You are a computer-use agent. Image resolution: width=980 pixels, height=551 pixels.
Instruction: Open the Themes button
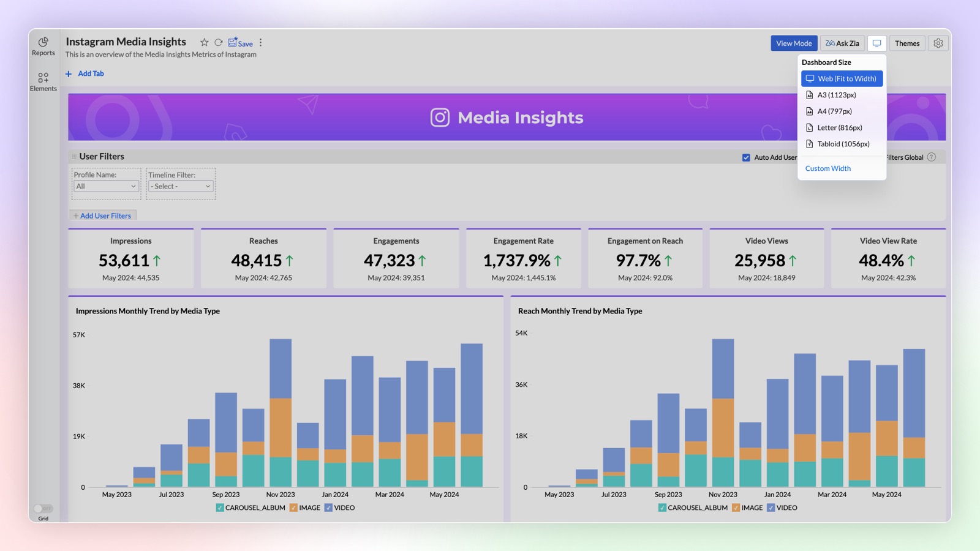click(907, 43)
